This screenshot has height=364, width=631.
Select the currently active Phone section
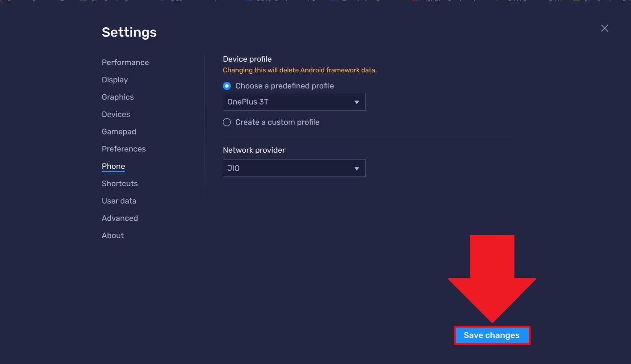click(113, 166)
